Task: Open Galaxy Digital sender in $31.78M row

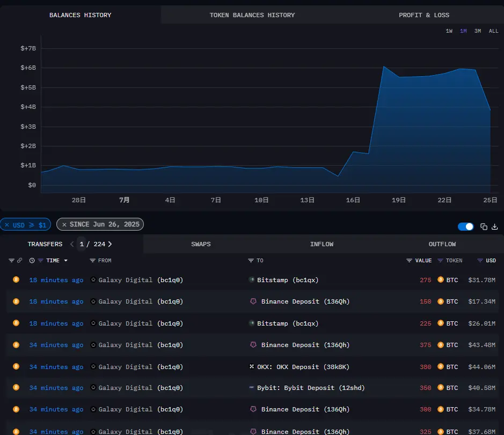Action: [x=141, y=280]
